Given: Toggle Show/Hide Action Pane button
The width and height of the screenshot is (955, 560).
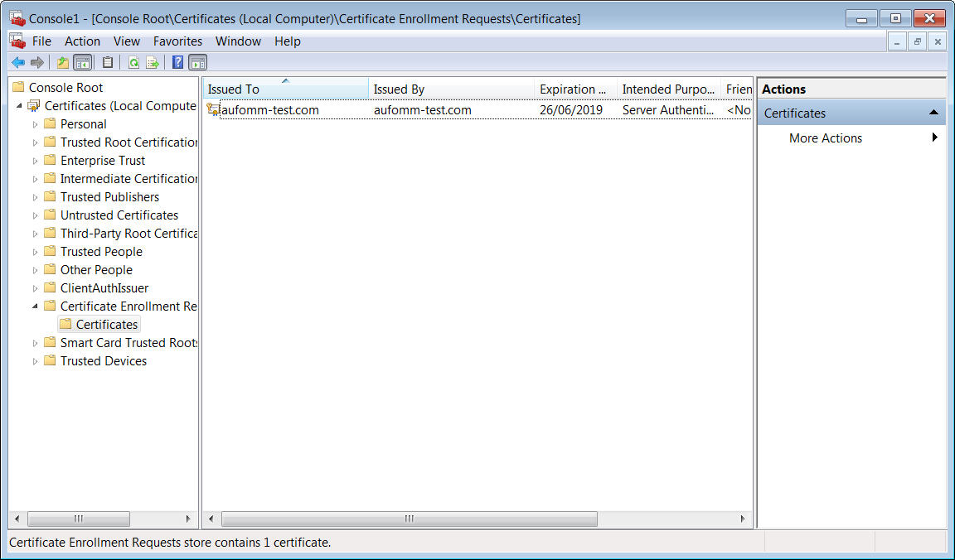Looking at the screenshot, I should coord(197,62).
